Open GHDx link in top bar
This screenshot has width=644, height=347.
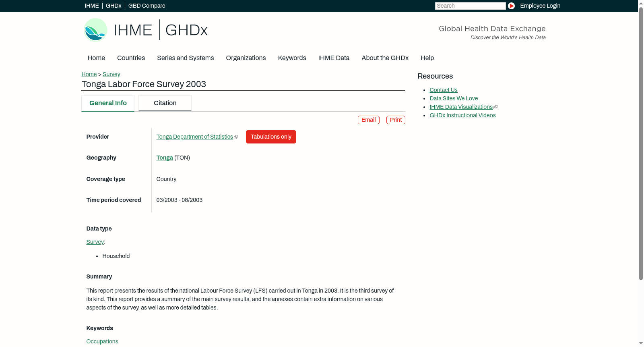[114, 6]
